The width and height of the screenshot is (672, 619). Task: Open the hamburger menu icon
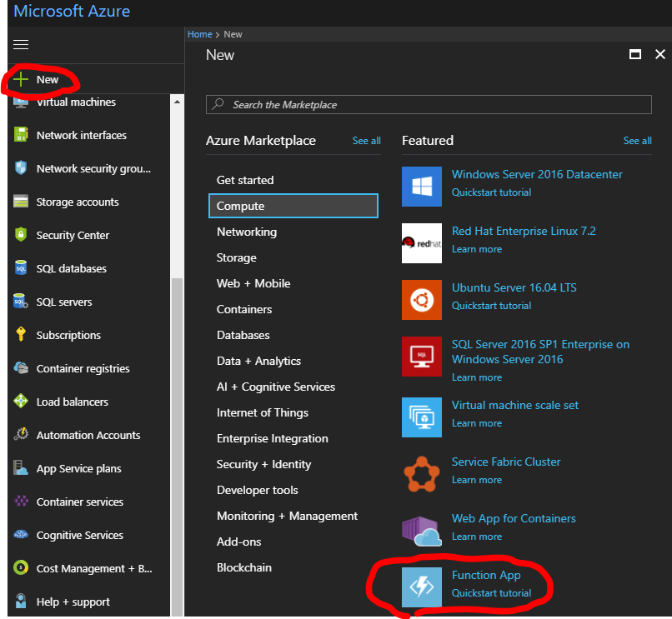pyautogui.click(x=21, y=44)
